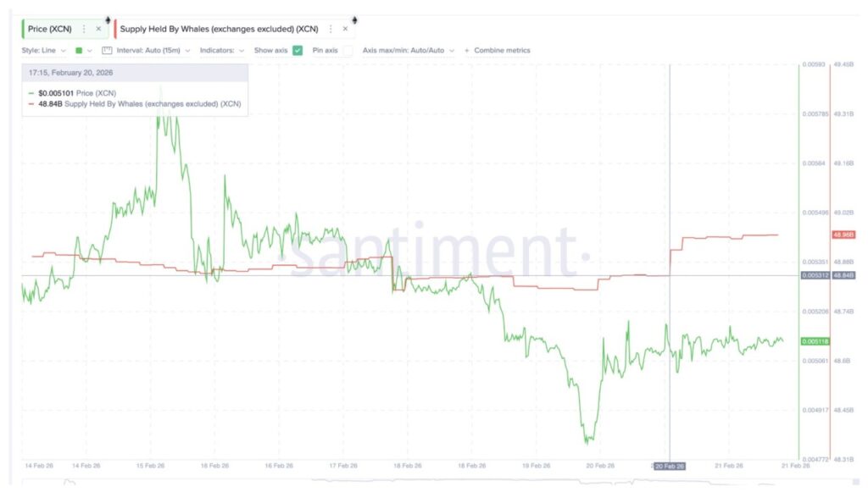Enable the Pin axis checkbox
Image resolution: width=868 pixels, height=492 pixels.
[348, 51]
